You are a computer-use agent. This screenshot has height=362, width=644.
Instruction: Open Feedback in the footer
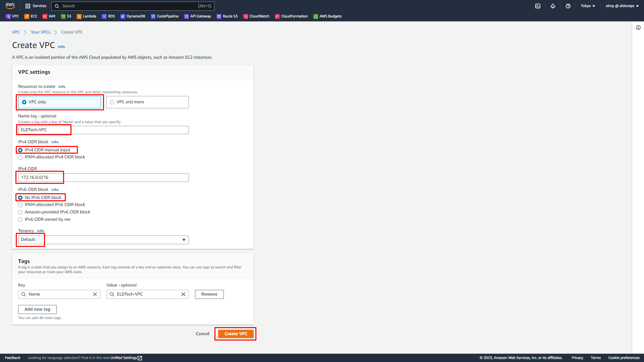[12, 358]
